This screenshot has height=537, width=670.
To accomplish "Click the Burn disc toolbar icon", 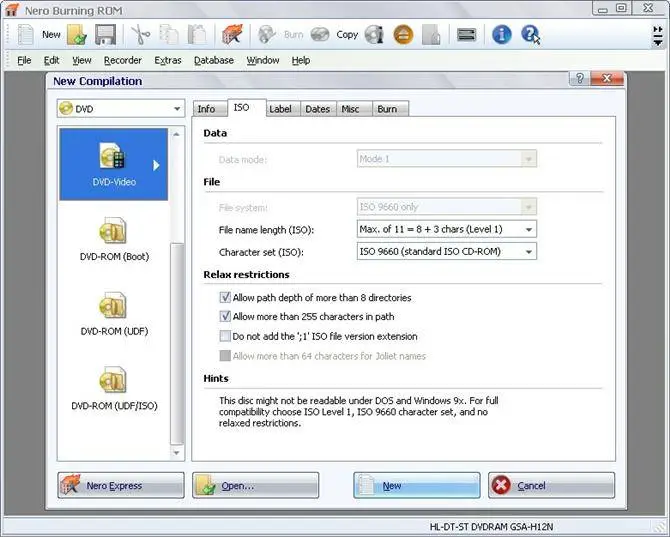I will tap(267, 35).
